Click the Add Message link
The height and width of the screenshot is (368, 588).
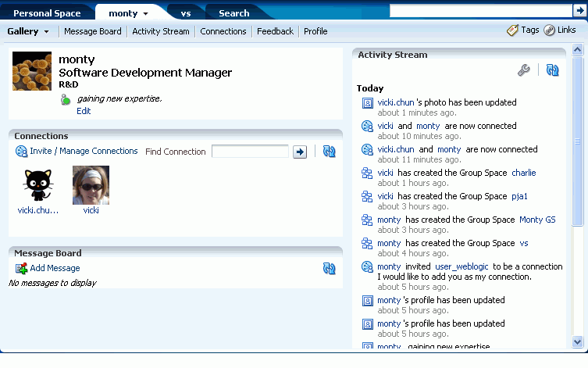pos(55,268)
